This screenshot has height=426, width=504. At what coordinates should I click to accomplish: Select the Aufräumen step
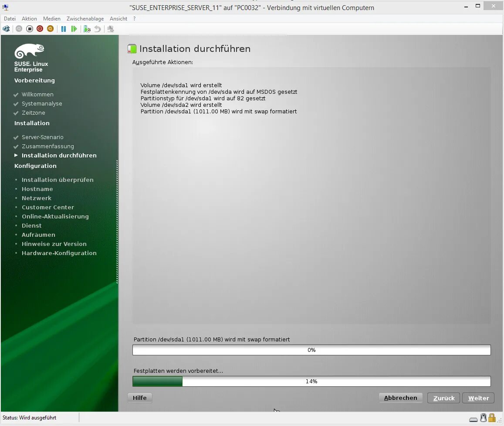click(x=38, y=235)
